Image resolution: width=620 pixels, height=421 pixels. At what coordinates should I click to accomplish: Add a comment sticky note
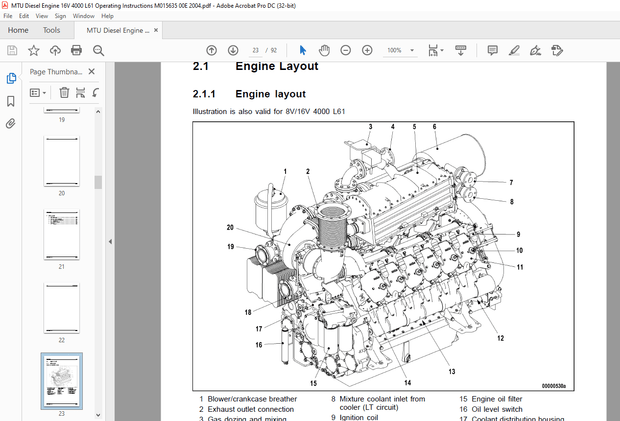coord(492,50)
